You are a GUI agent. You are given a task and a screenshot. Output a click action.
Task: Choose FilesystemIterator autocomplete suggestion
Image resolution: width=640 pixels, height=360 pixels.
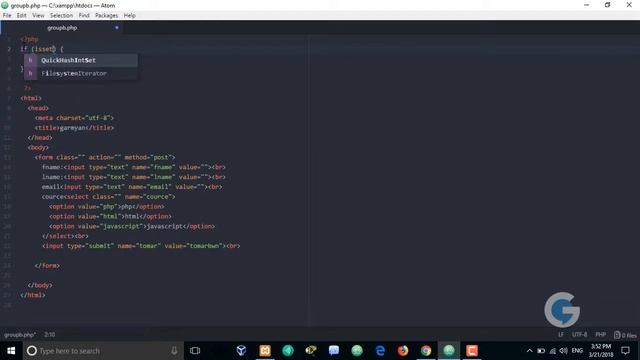pyautogui.click(x=81, y=73)
